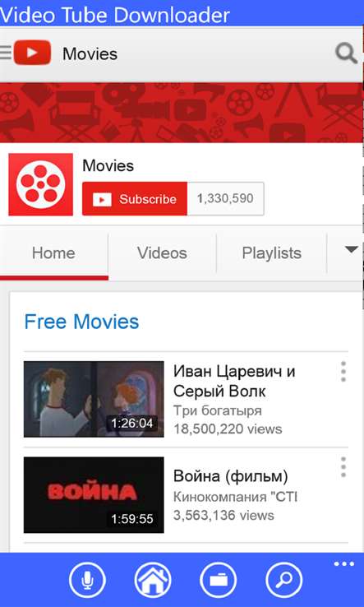Screen dimensions: 364x607
Task: Switch to the Playlists tab
Action: pyautogui.click(x=271, y=253)
